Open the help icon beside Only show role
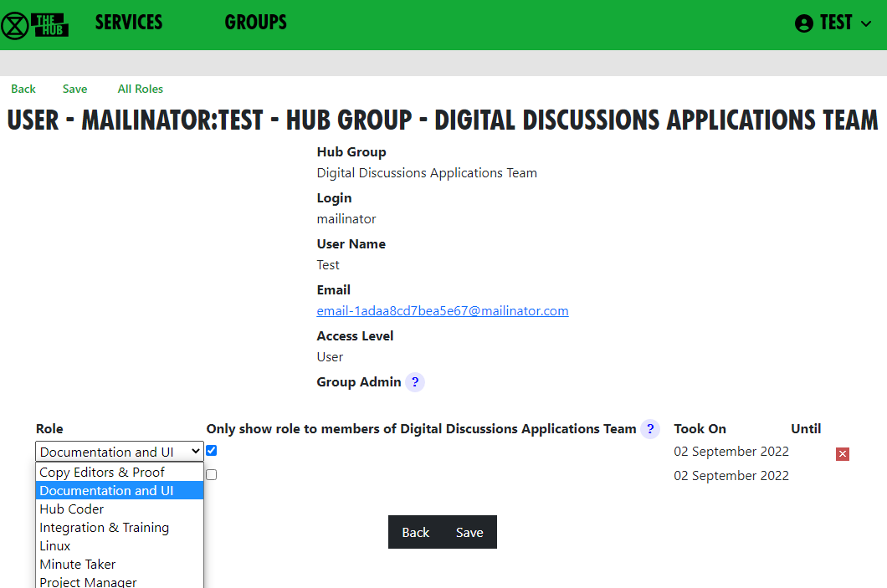This screenshot has width=887, height=588. (650, 429)
